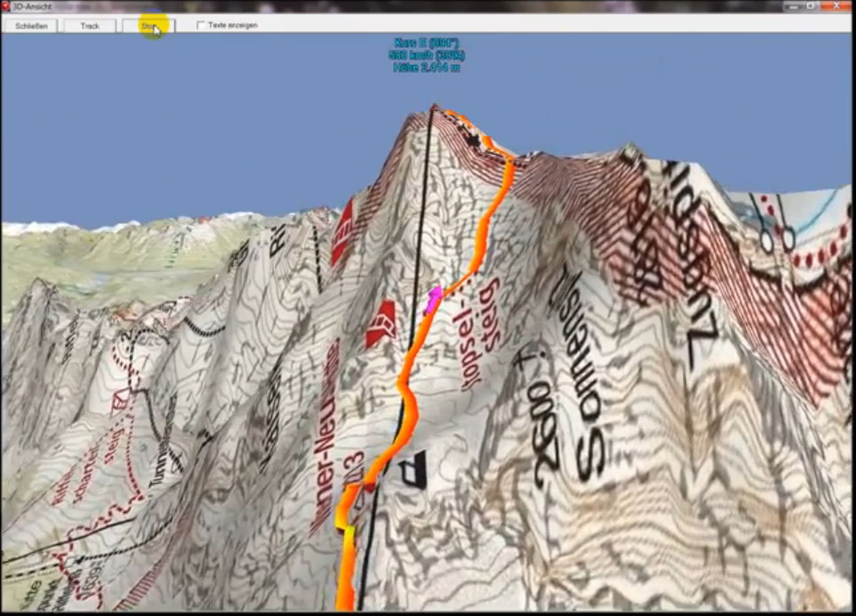Screen dimensions: 856x616
Task: Open the Track button in the toolbar
Action: (x=90, y=26)
